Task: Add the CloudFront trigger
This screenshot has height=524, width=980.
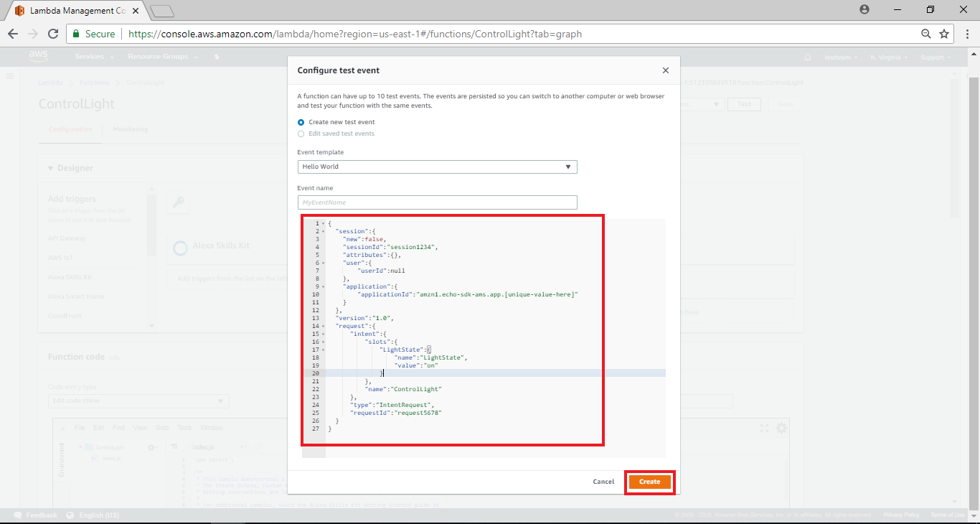Action: coord(65,316)
